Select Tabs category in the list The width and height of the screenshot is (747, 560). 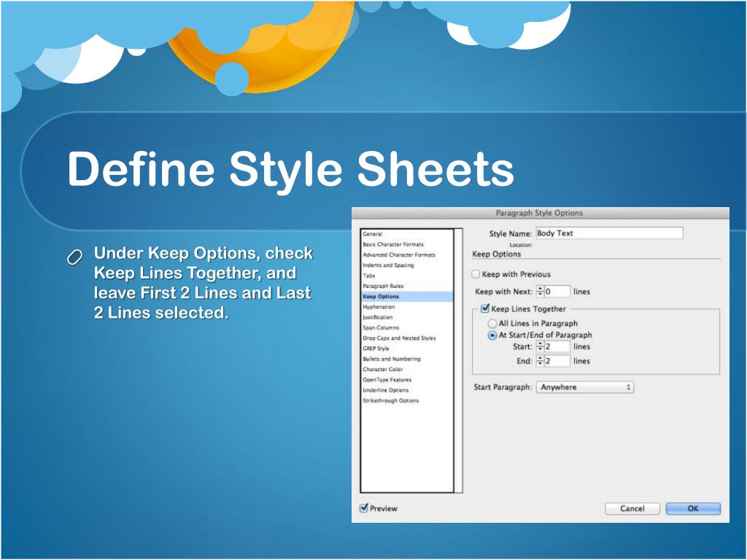[x=368, y=276]
